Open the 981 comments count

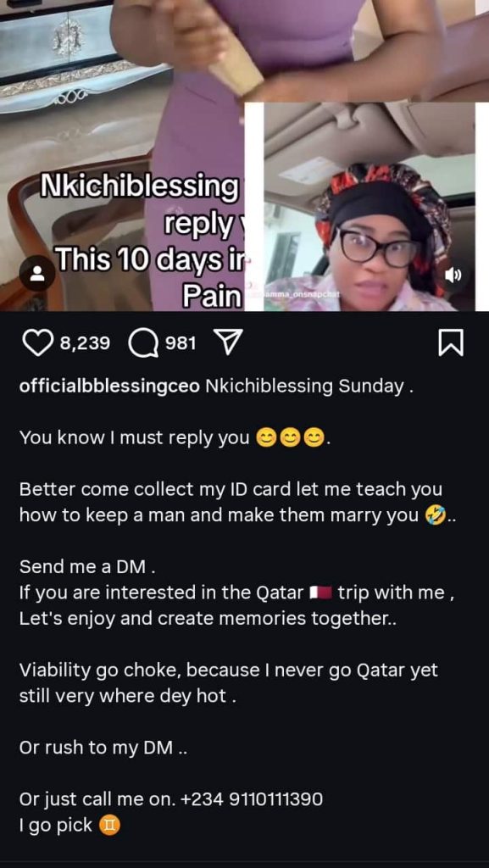pyautogui.click(x=181, y=344)
